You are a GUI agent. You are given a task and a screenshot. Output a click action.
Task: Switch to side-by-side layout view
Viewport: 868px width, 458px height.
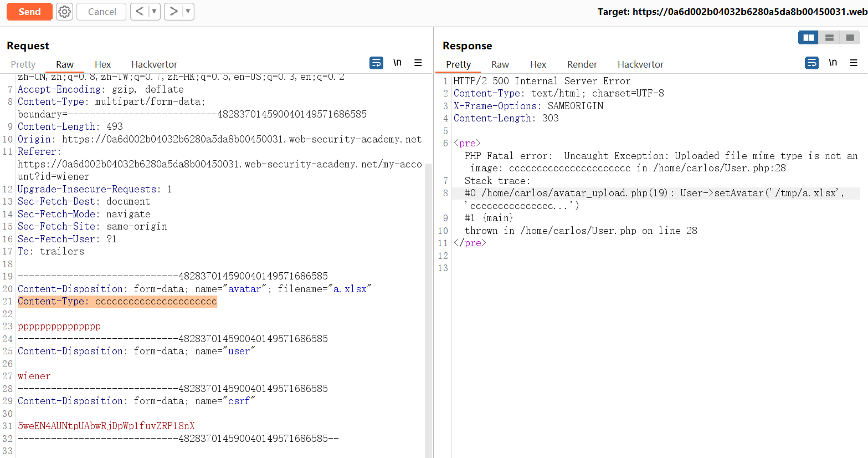tap(808, 38)
